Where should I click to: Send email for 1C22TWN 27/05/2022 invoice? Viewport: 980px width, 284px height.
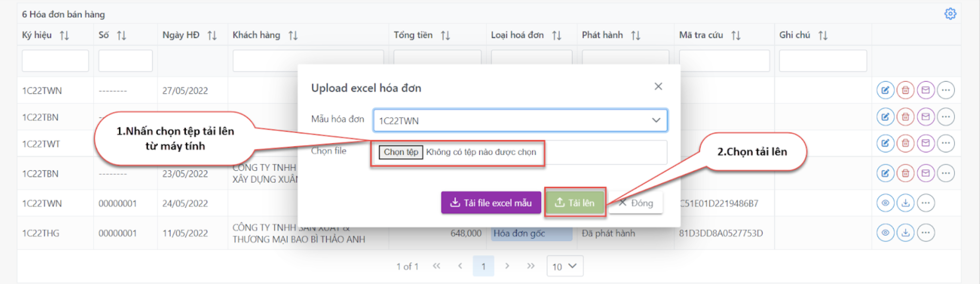click(925, 90)
